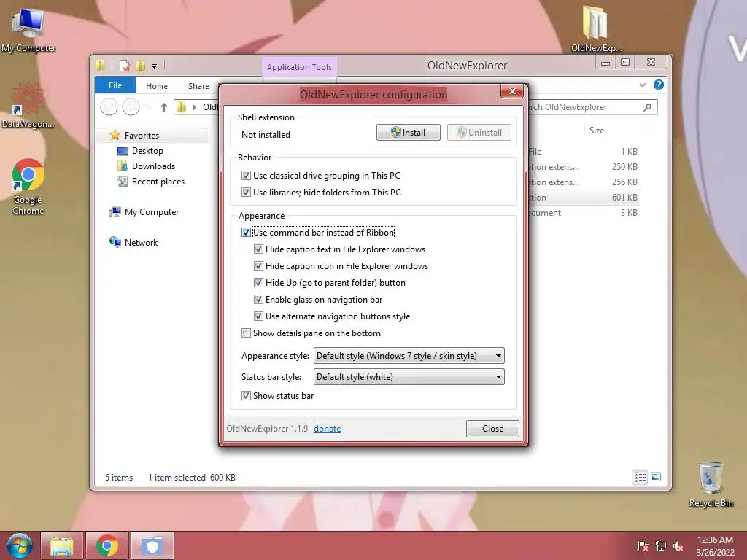Open File Explorer from the taskbar
This screenshot has width=747, height=560.
(x=62, y=545)
